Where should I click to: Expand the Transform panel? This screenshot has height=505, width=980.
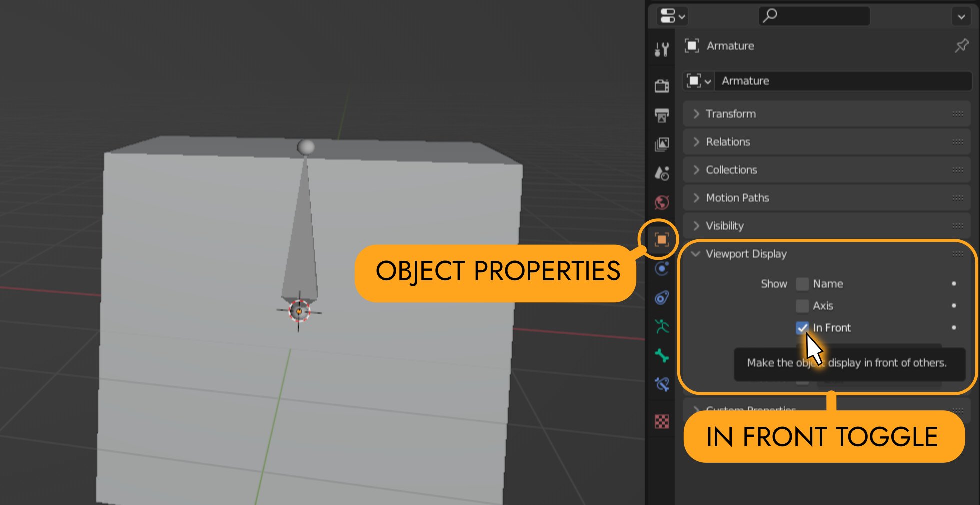tap(731, 114)
